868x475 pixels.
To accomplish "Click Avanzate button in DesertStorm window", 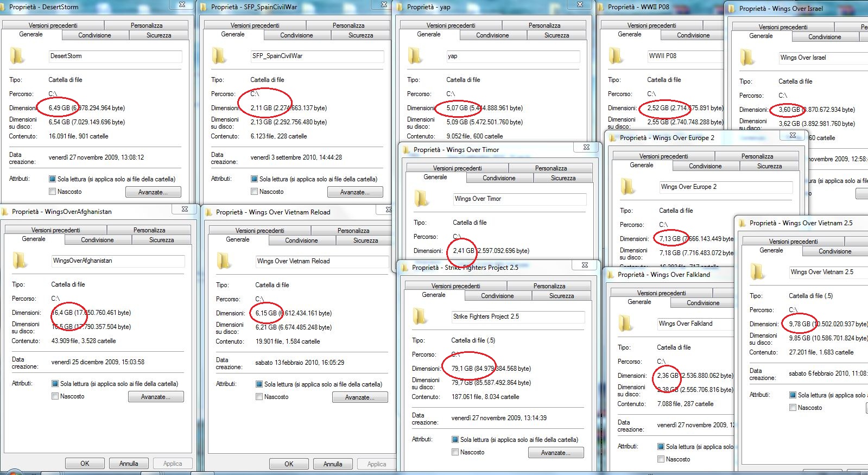I will pyautogui.click(x=153, y=192).
